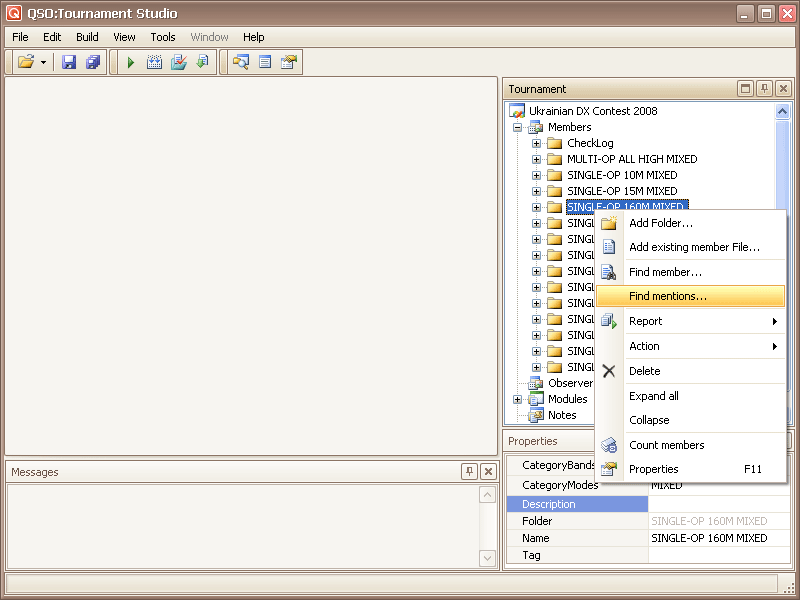Image resolution: width=800 pixels, height=600 pixels.
Task: Collapse the Members tree node
Action: [518, 127]
